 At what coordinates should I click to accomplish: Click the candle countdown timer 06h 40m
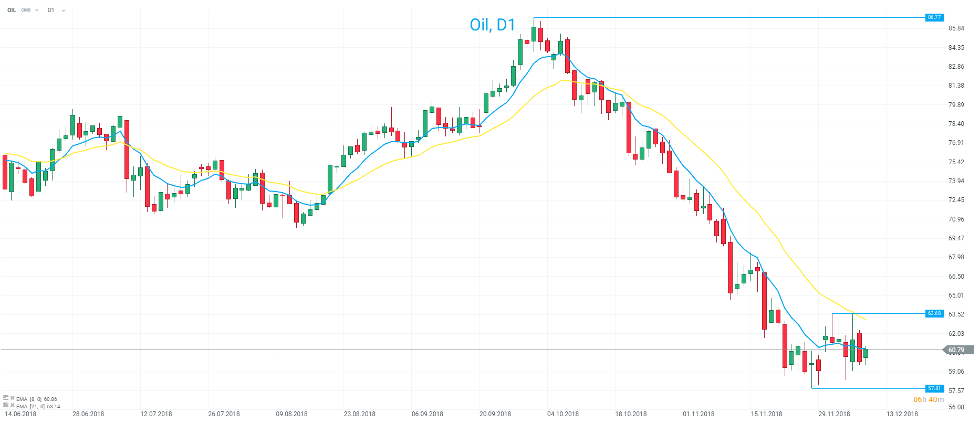[929, 399]
